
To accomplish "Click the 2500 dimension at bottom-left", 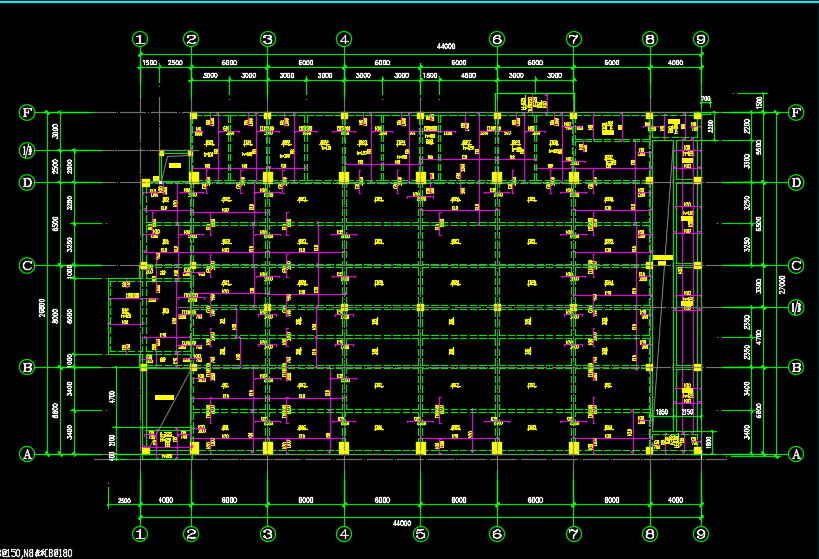I will [x=124, y=500].
